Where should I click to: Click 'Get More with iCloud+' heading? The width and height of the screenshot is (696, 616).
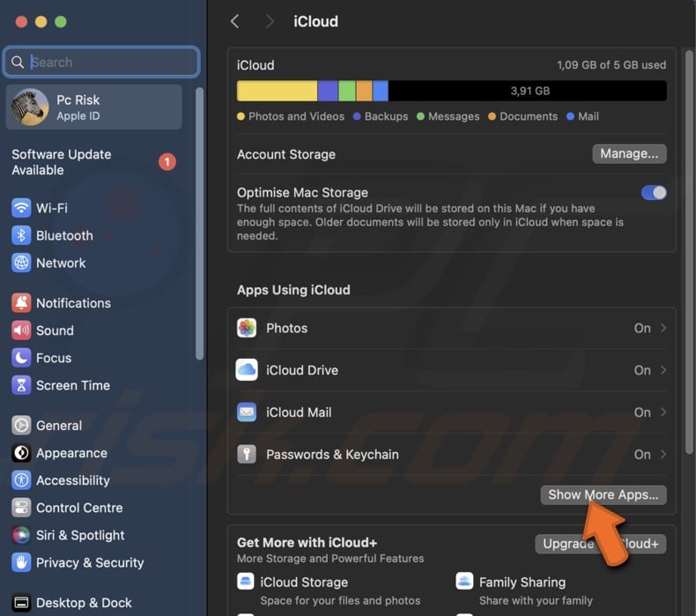[307, 543]
